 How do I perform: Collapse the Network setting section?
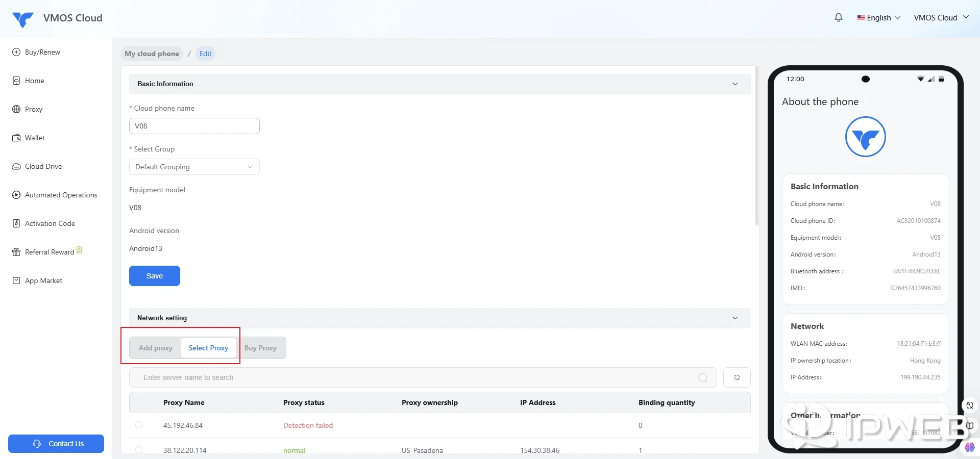735,318
